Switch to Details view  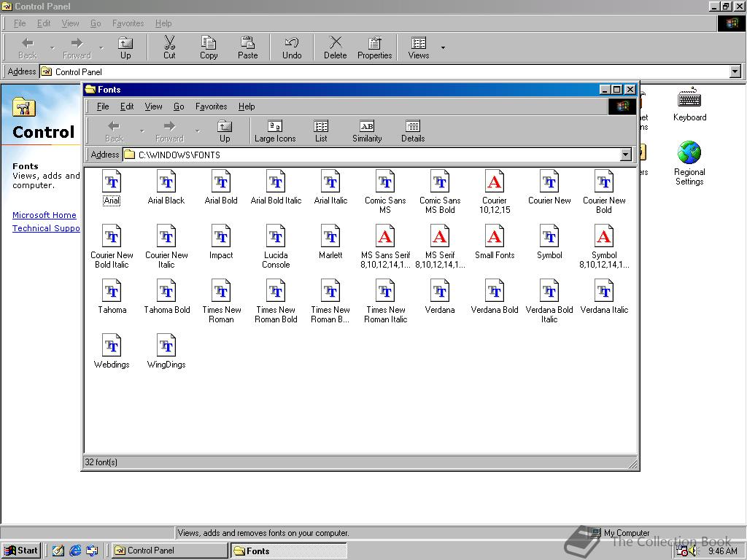pos(412,130)
